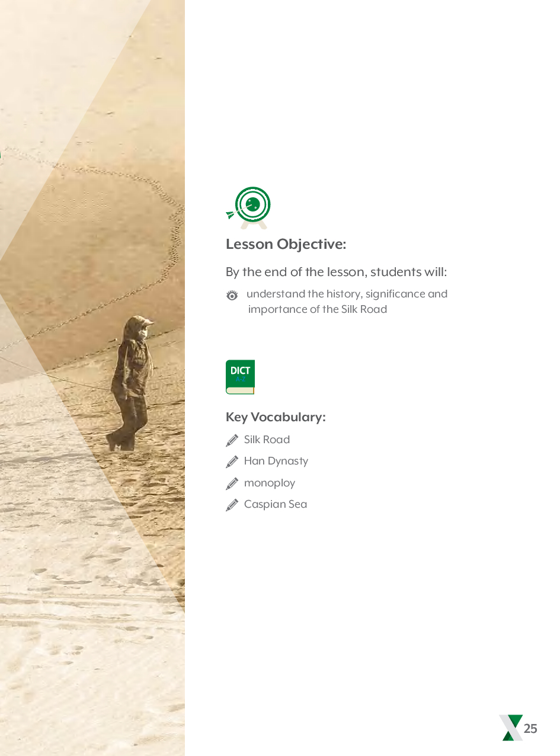The image size is (560, 756).
Task: Click the pencil icon beside Han Dynasty
Action: pos(232,462)
